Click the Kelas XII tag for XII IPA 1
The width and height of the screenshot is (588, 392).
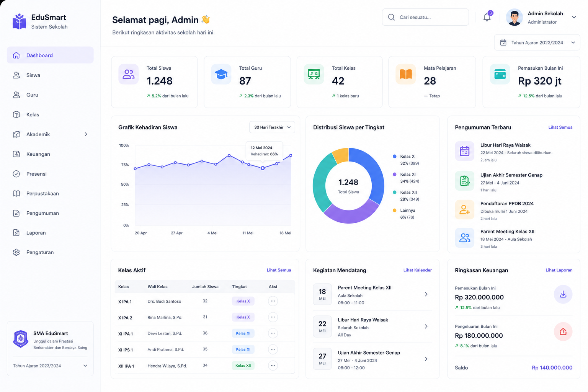point(243,366)
